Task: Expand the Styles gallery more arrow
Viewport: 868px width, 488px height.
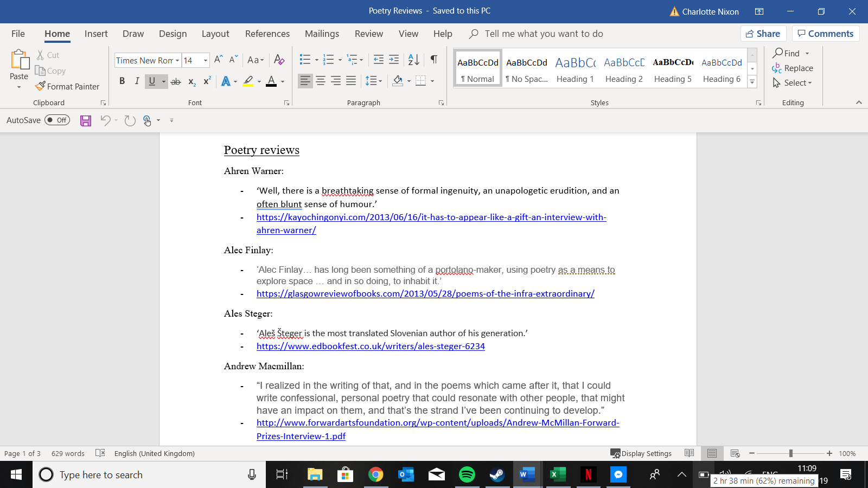Action: click(x=752, y=82)
